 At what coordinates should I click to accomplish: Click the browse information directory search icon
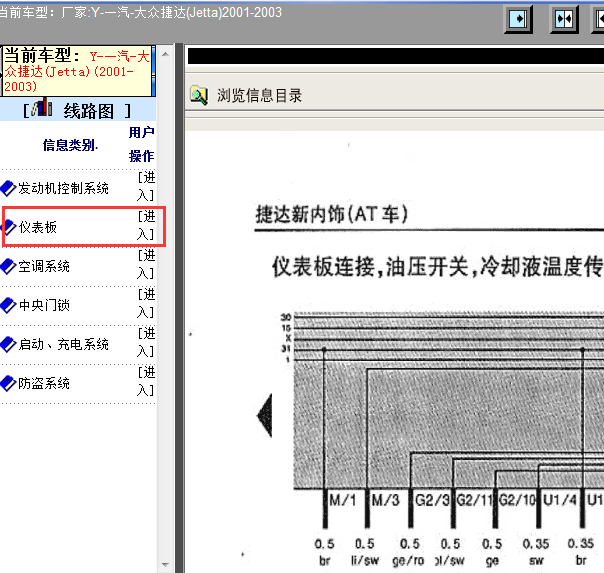pyautogui.click(x=199, y=95)
